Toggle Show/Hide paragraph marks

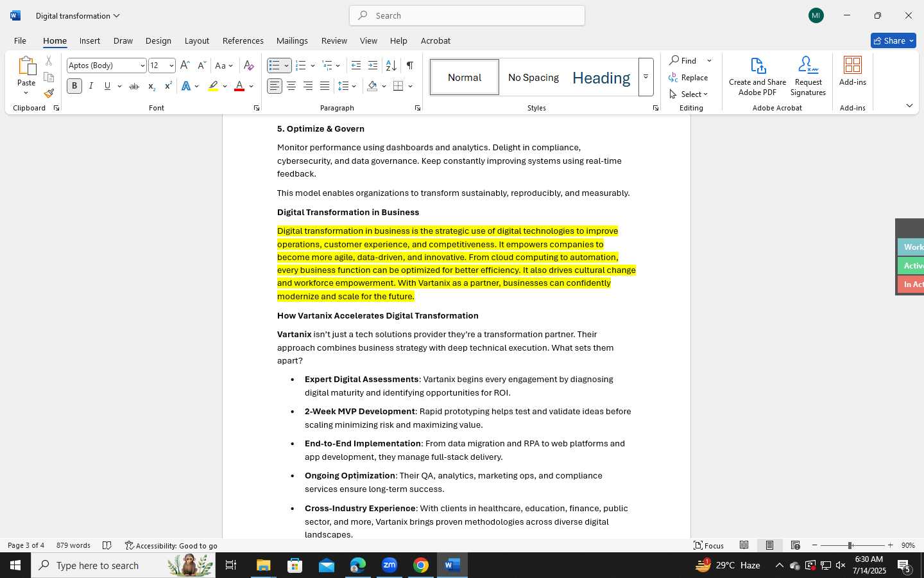(409, 66)
